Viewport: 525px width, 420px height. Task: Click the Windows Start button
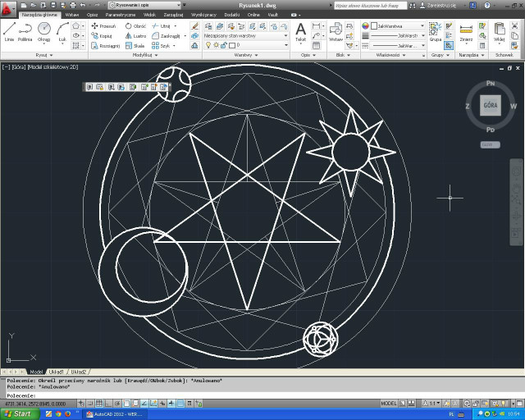coord(20,414)
